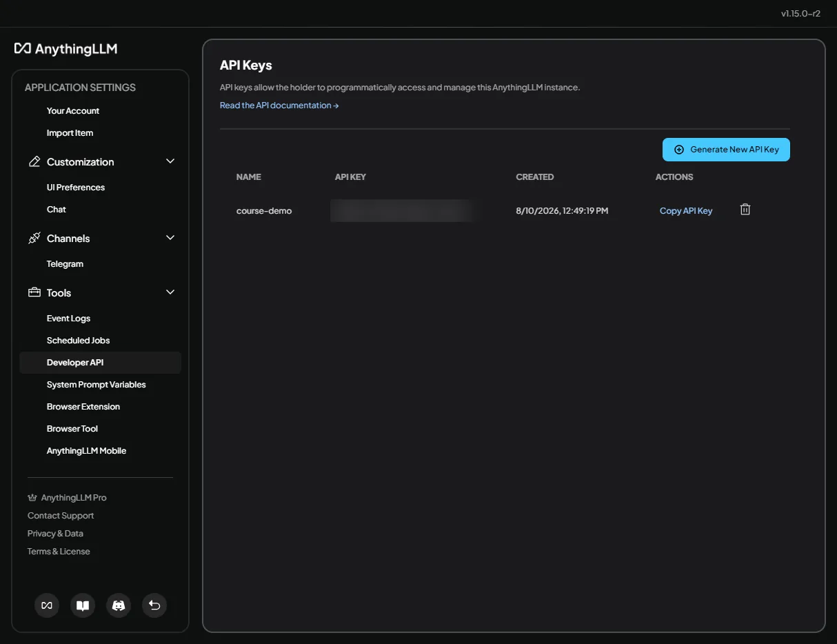Screen dimensions: 837x644
Task: Click the Tools briefcase icon
Action: pyautogui.click(x=34, y=292)
